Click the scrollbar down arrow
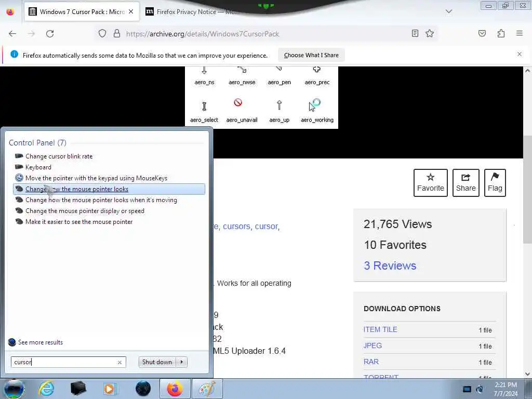 point(527,374)
